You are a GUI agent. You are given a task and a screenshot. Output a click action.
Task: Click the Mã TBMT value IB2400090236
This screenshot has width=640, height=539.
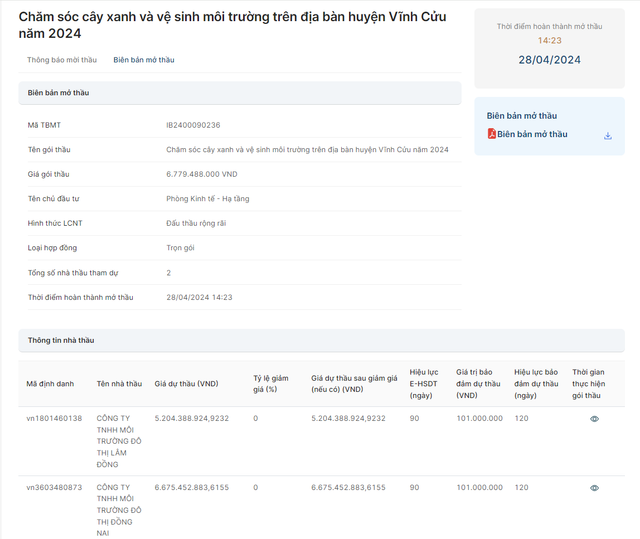(193, 125)
